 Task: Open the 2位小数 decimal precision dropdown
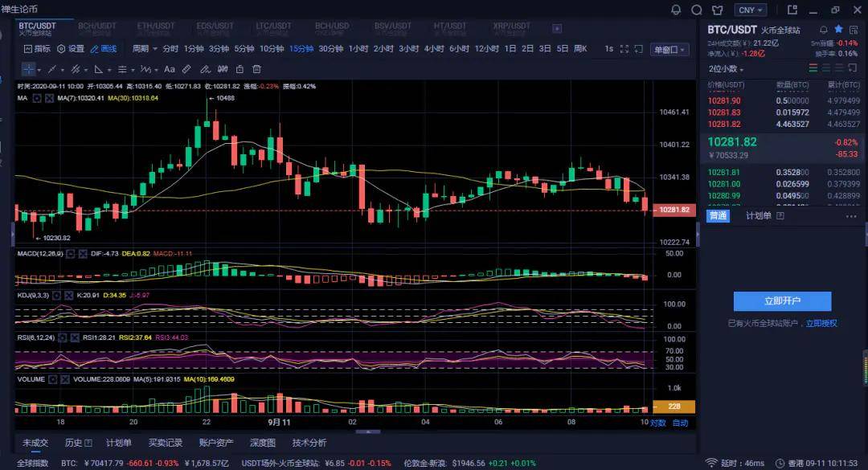(726, 68)
